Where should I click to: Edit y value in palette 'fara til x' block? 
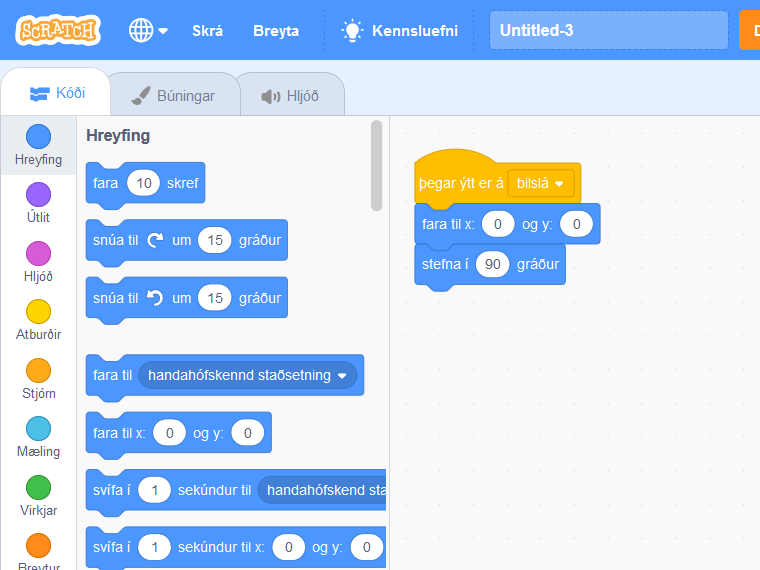(248, 433)
